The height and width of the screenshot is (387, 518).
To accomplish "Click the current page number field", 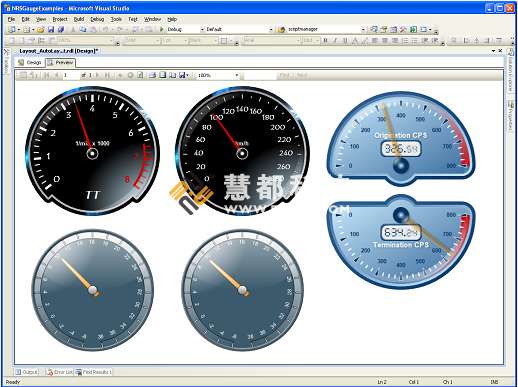I will tap(70, 75).
